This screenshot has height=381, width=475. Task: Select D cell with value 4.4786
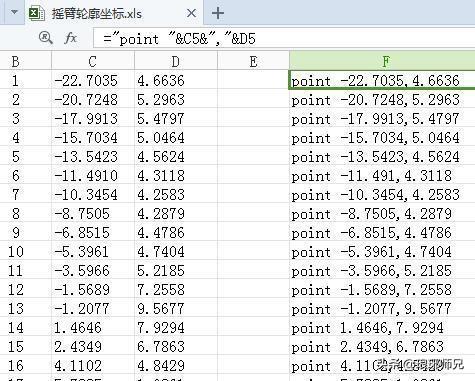(176, 232)
